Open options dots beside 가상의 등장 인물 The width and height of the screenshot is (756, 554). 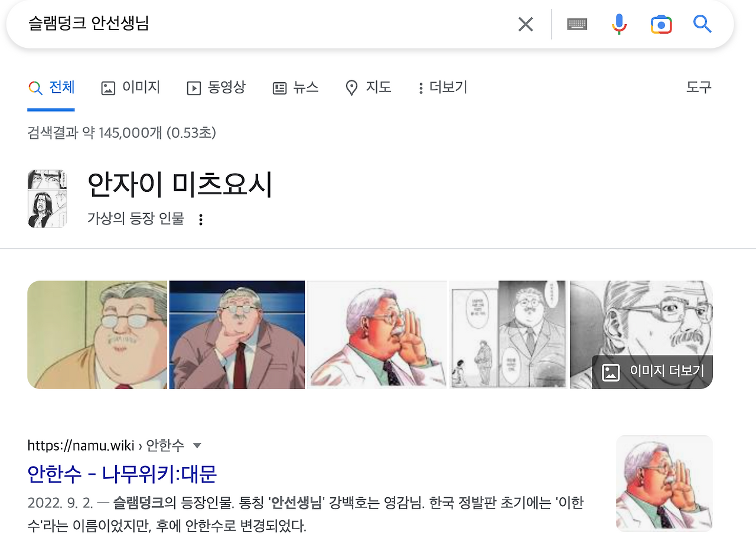[201, 220]
